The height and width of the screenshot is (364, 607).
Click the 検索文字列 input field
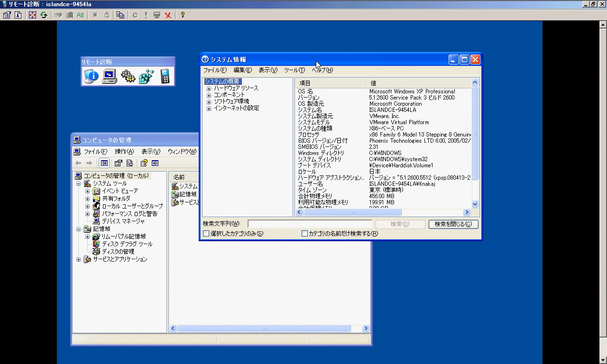[x=310, y=224]
